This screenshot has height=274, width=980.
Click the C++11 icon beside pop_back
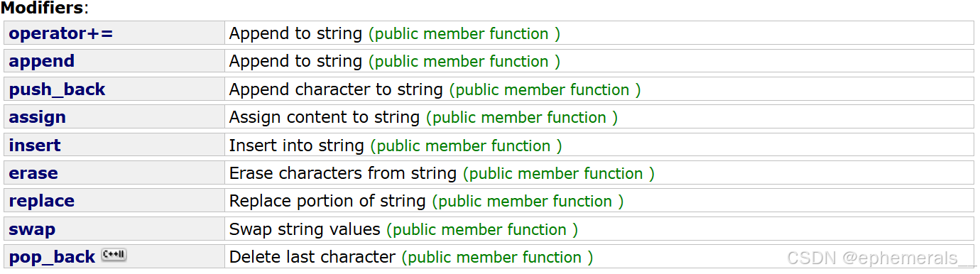(114, 256)
